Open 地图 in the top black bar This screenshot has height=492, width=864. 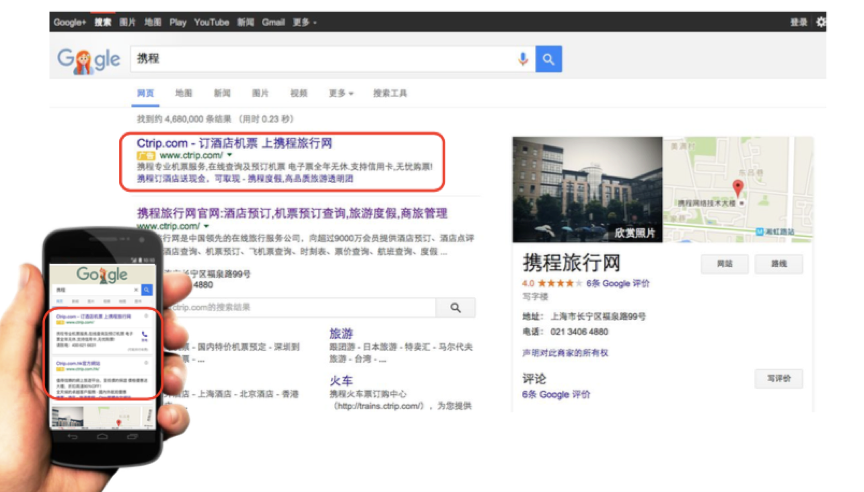(153, 23)
